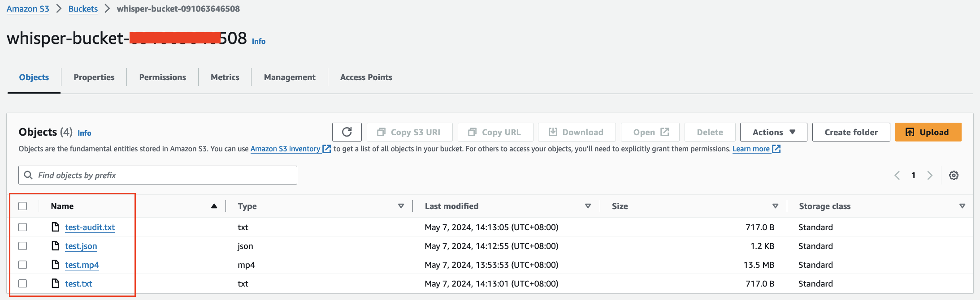Click the Open button

(x=650, y=132)
